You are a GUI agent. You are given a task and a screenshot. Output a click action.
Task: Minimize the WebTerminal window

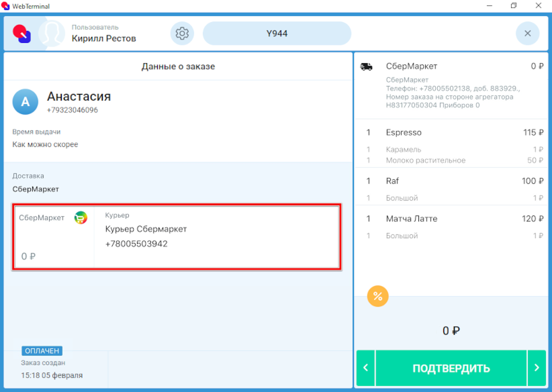(x=490, y=5)
